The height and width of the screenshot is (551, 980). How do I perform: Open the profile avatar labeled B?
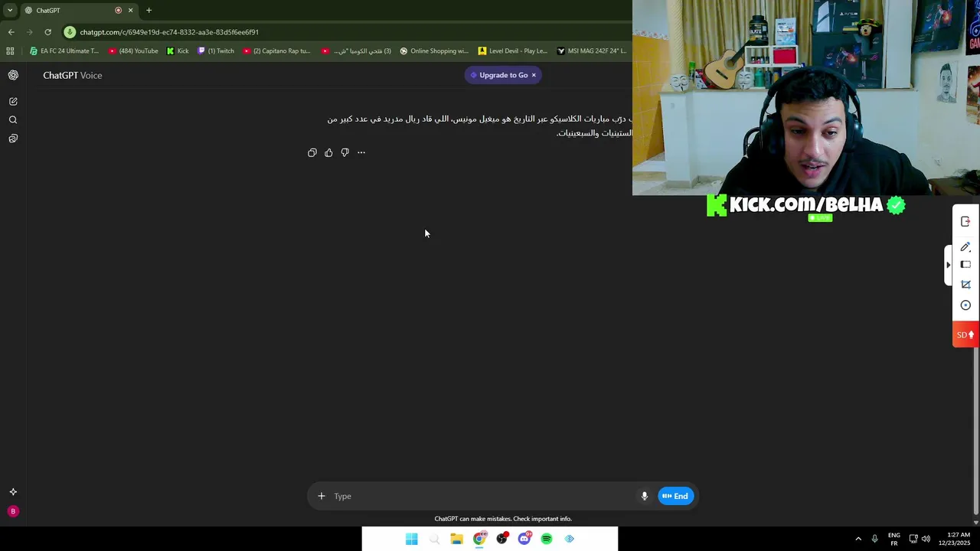(12, 511)
